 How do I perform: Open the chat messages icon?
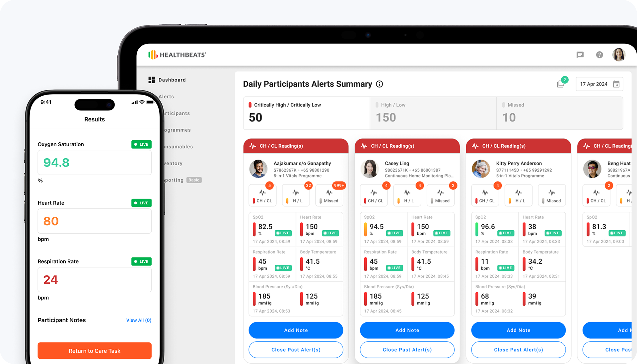click(580, 55)
